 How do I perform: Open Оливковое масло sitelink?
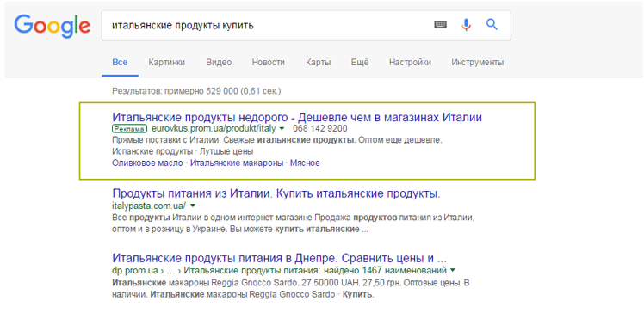point(147,163)
